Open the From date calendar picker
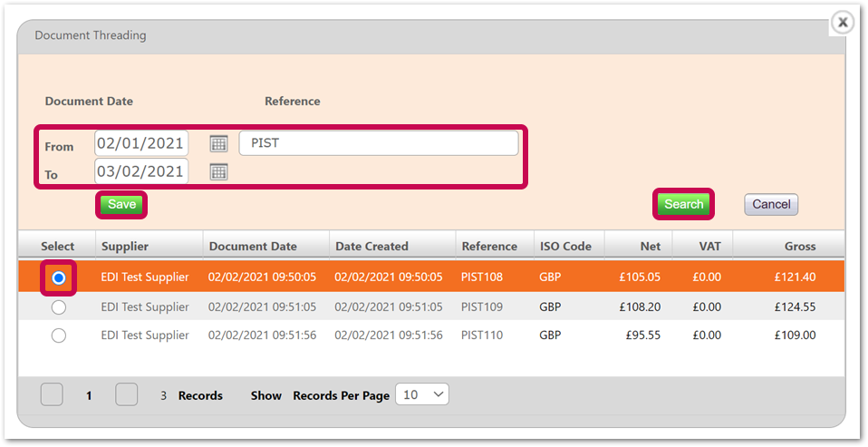This screenshot has width=868, height=447. [x=218, y=144]
